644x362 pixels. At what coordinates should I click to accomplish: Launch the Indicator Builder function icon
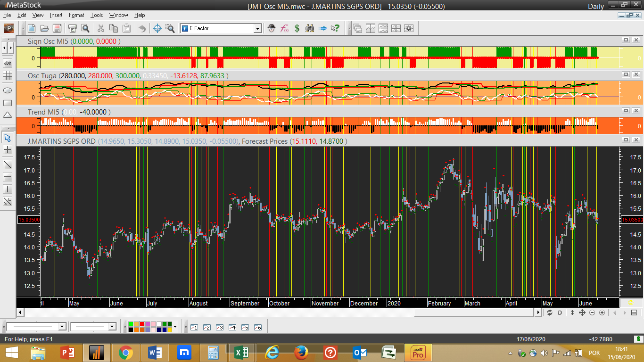[284, 28]
